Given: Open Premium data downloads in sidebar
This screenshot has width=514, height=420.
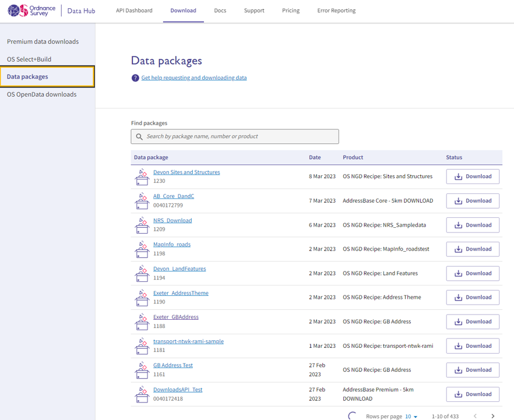Looking at the screenshot, I should click(x=43, y=41).
